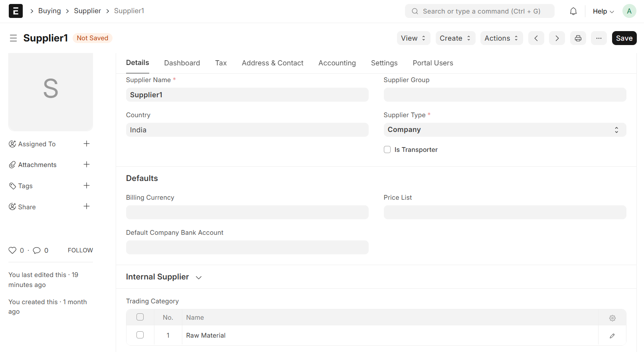Image resolution: width=644 pixels, height=352 pixels.
Task: Go to previous record with left arrow
Action: coord(536,38)
